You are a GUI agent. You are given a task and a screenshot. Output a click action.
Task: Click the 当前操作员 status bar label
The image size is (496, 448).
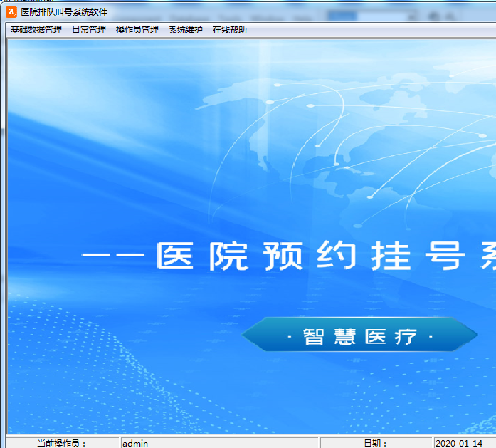click(x=61, y=443)
